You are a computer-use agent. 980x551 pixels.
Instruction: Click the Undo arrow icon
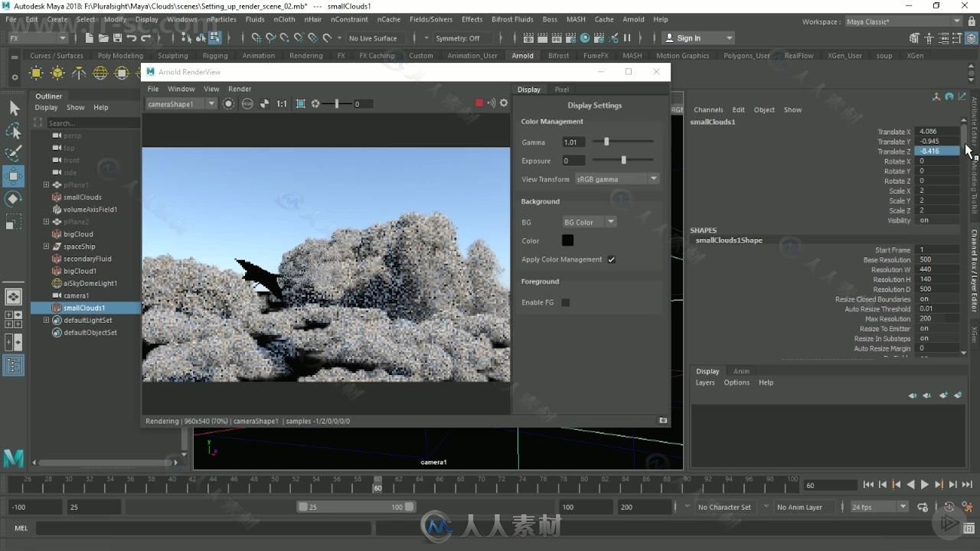pos(132,37)
